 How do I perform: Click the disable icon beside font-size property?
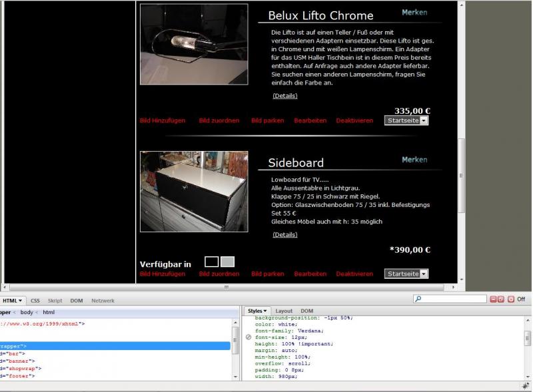[x=248, y=337]
